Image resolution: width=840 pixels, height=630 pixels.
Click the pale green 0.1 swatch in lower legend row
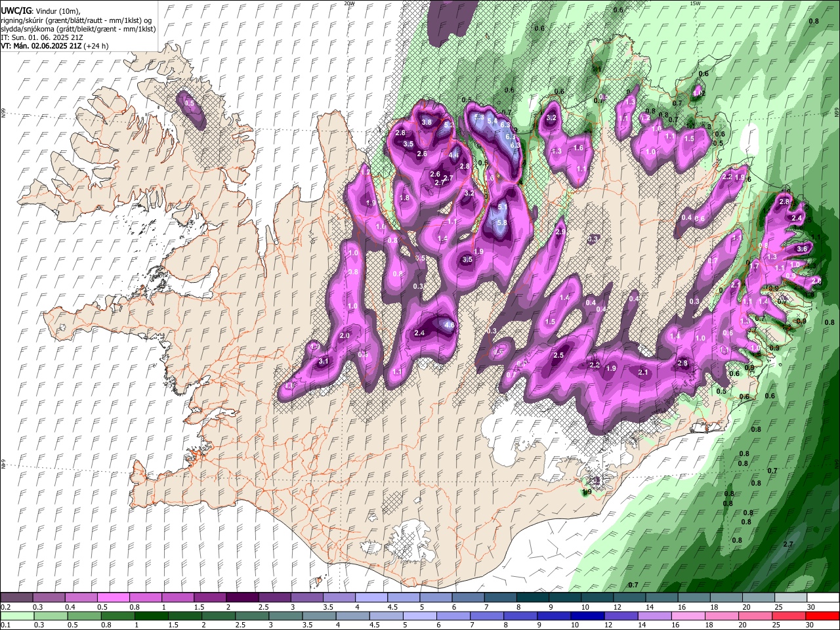(x=16, y=616)
